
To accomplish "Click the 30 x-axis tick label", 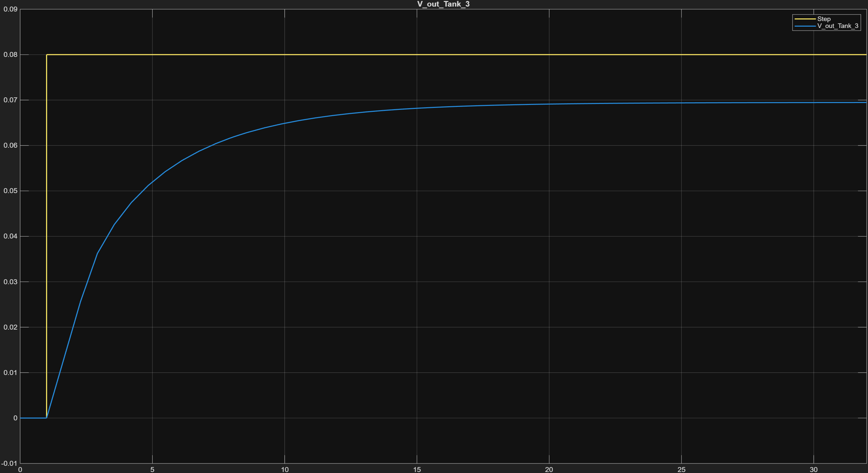I will coord(813,469).
